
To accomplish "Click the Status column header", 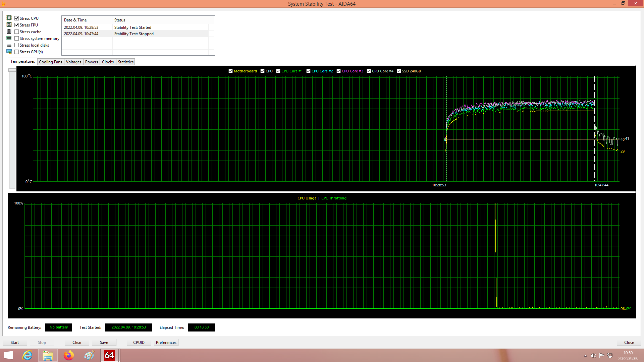I will tap(160, 20).
